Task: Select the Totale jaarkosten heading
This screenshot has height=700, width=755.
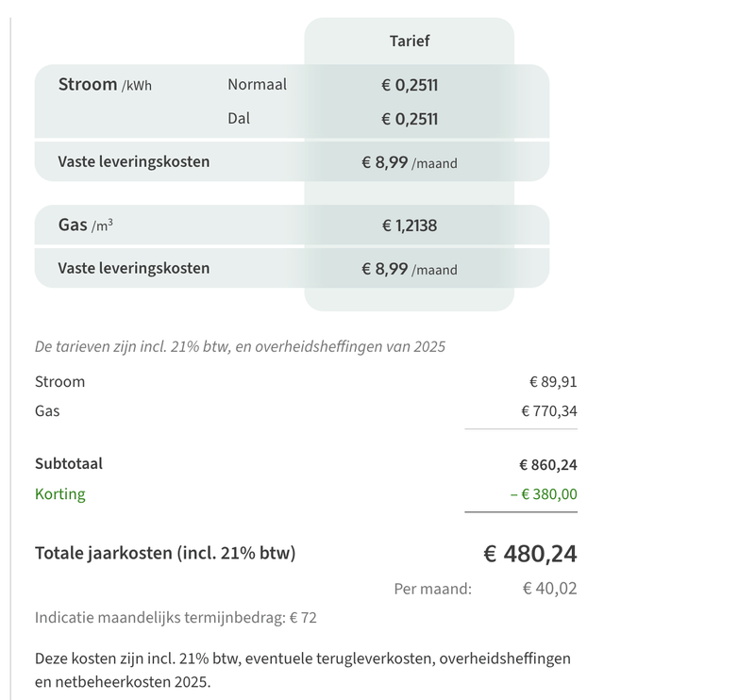Action: tap(165, 554)
